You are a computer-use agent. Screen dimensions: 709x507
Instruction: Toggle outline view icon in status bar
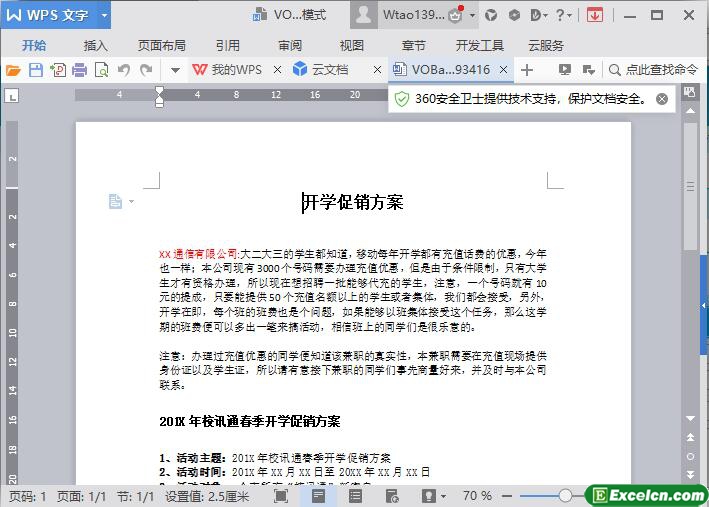[x=355, y=496]
